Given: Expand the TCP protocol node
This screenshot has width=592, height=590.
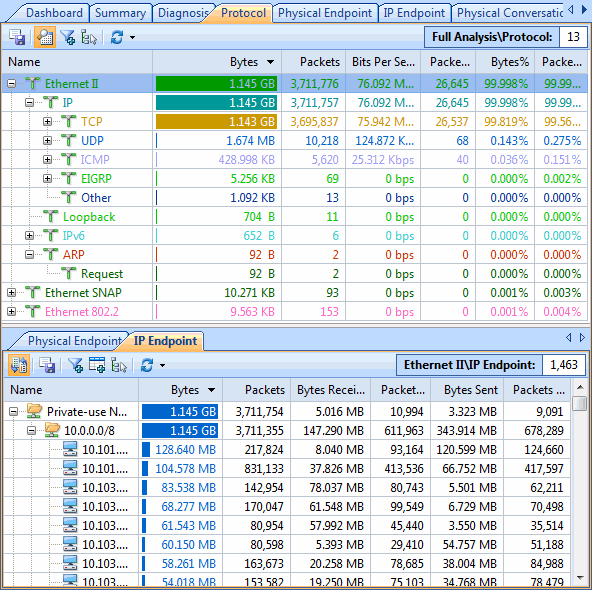Looking at the screenshot, I should pos(47,122).
